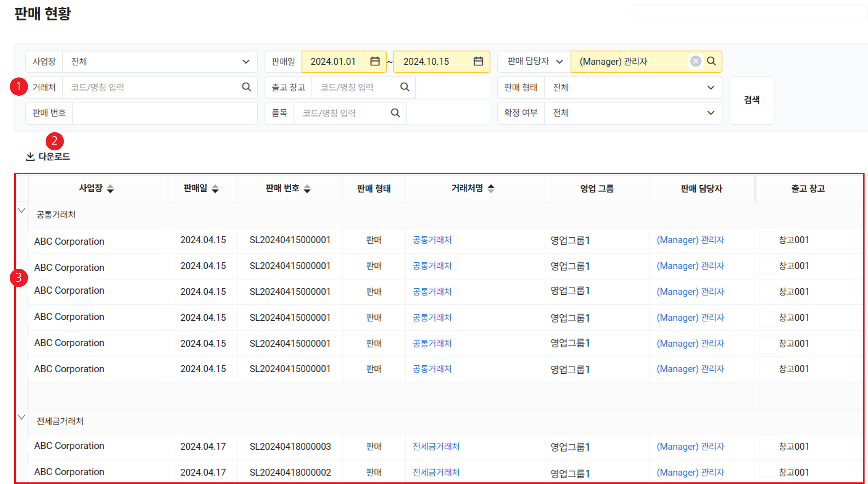Clear the 판매 담당자 field value
The height and width of the screenshot is (484, 868).
[696, 61]
